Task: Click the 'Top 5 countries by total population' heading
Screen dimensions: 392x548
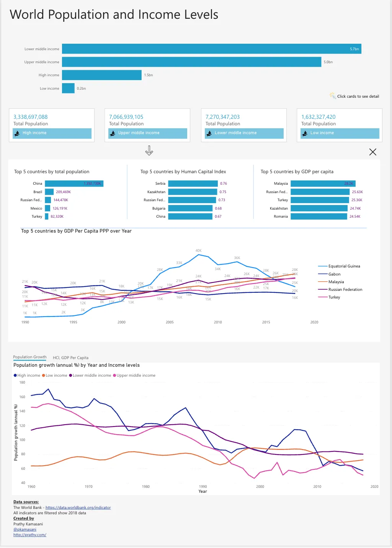Action: 52,172
